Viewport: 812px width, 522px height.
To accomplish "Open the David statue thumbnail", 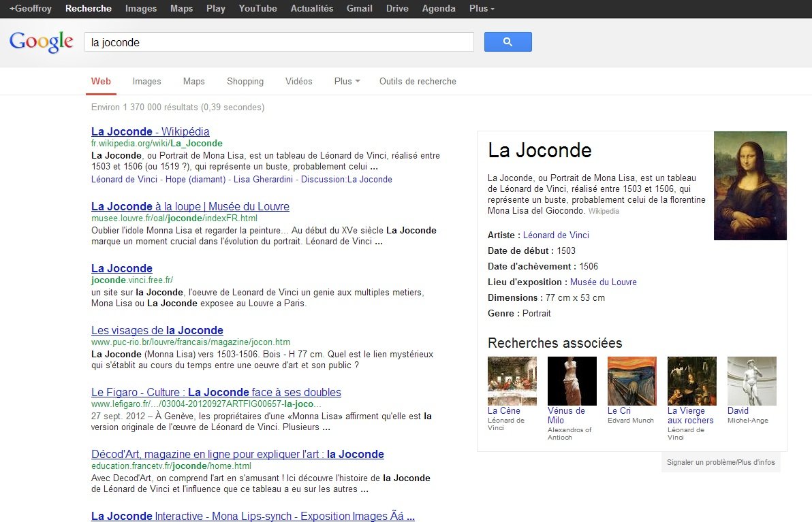I will (x=752, y=380).
